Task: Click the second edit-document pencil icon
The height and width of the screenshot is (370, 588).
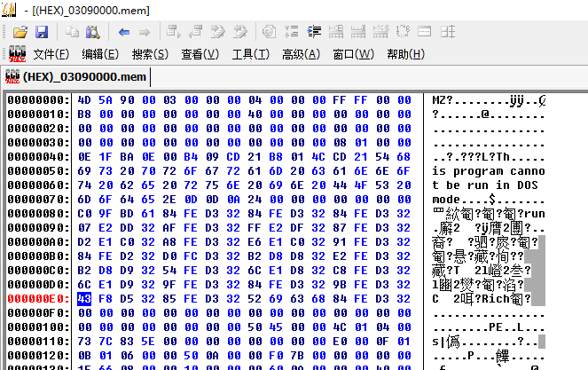Action: pos(240,32)
